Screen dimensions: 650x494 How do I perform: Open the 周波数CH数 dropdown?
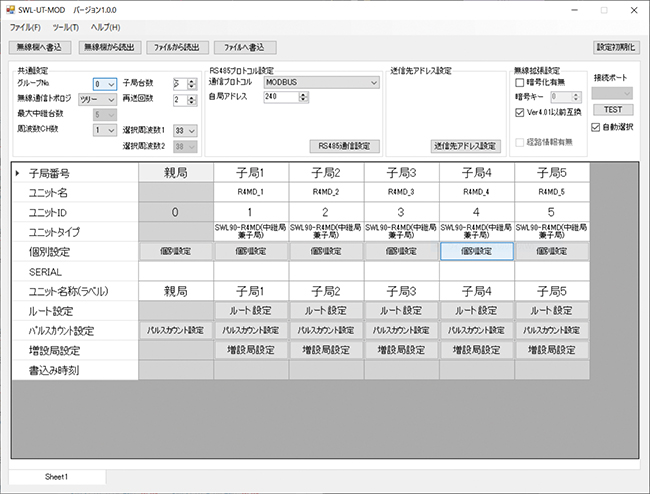104,130
